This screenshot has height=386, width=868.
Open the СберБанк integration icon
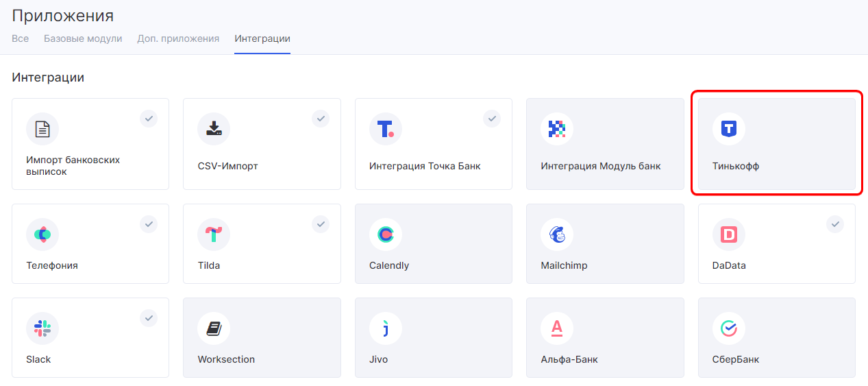[728, 328]
